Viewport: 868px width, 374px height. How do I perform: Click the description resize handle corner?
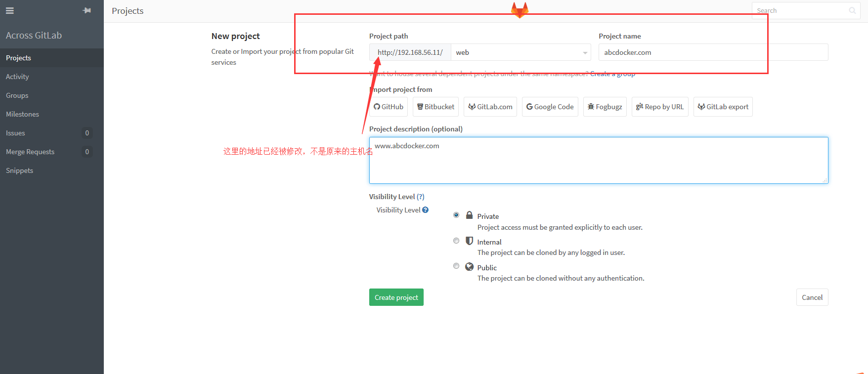[x=825, y=180]
